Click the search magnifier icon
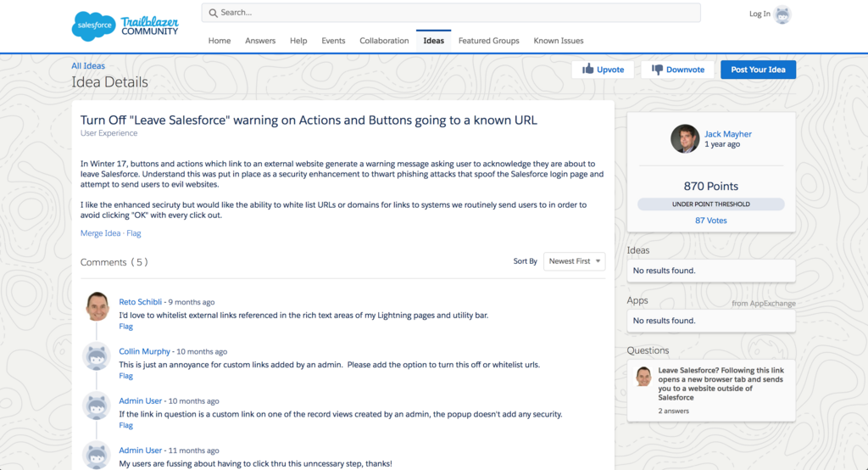Image resolution: width=868 pixels, height=470 pixels. (213, 13)
